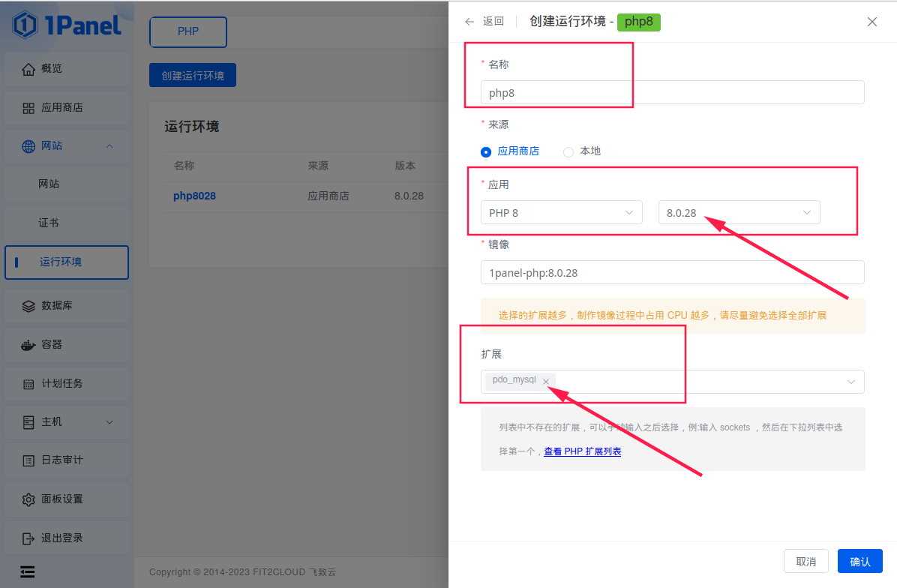Image resolution: width=897 pixels, height=588 pixels.
Task: Close the 创建运行环境 drawer
Action: [x=871, y=22]
